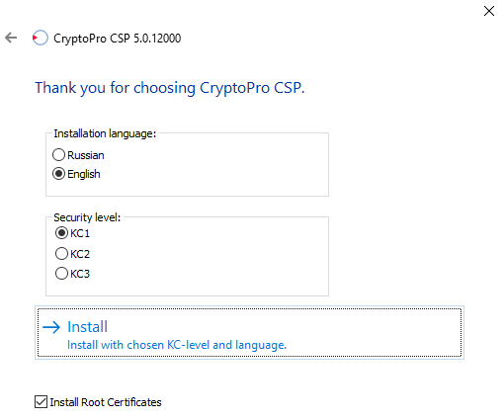Select the English language radio button
The image size is (504, 420).
(58, 174)
